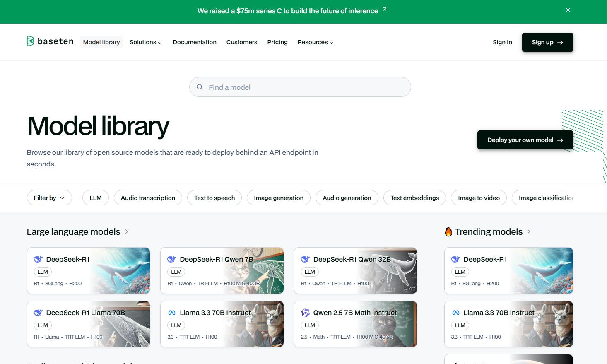
Task: Click the DeepSeek logo on DeepSeek-R1 Llama 70B card
Action: [38, 313]
